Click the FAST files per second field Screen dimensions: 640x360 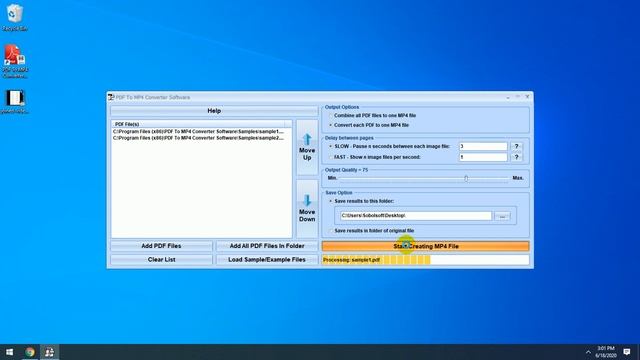(483, 157)
